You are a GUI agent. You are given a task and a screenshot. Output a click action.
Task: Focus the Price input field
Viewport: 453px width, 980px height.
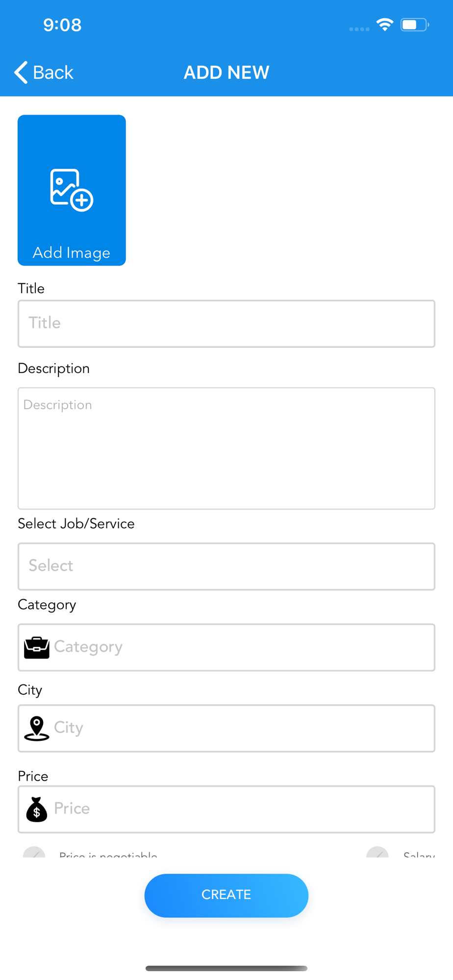226,809
